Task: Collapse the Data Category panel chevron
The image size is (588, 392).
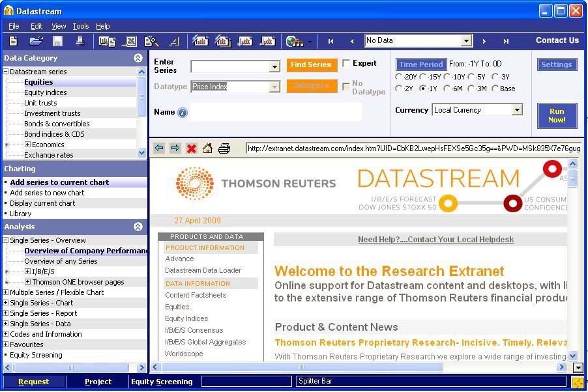Action: pyautogui.click(x=138, y=58)
